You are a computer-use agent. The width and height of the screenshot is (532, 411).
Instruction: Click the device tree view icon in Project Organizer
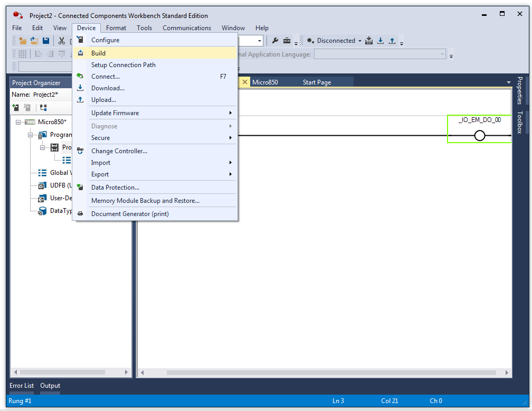point(43,108)
